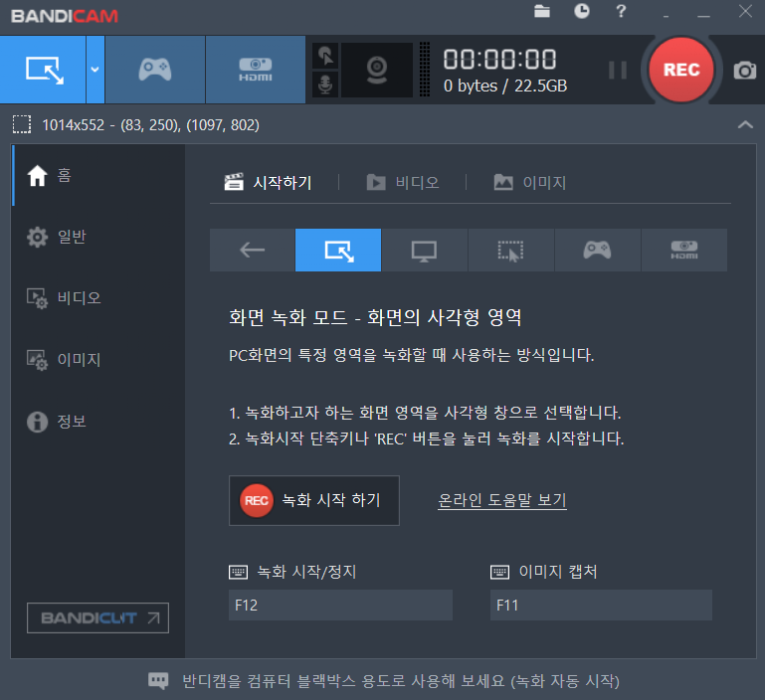
Task: Click the audio volume level meter
Action: coord(425,70)
